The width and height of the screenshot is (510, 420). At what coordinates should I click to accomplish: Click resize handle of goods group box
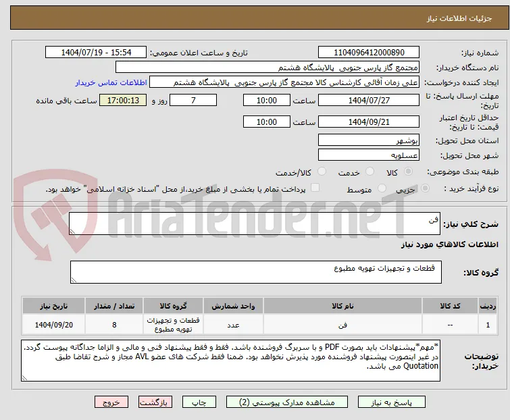point(74,280)
